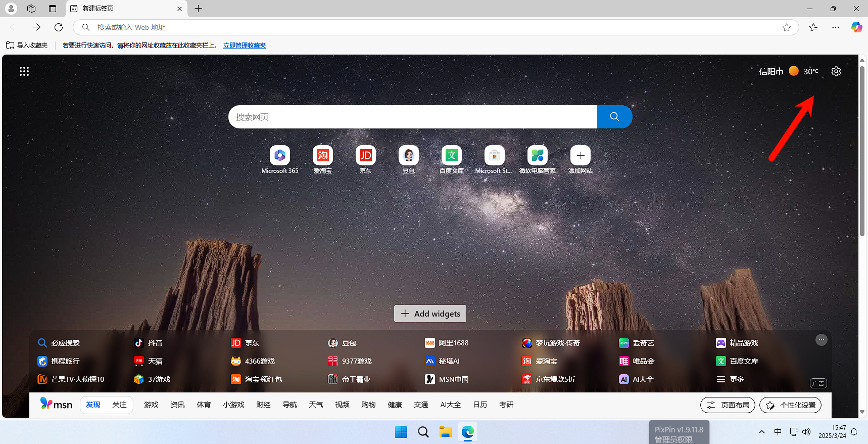This screenshot has width=868, height=444.
Task: Show hidden tray icons chevron
Action: point(762,432)
